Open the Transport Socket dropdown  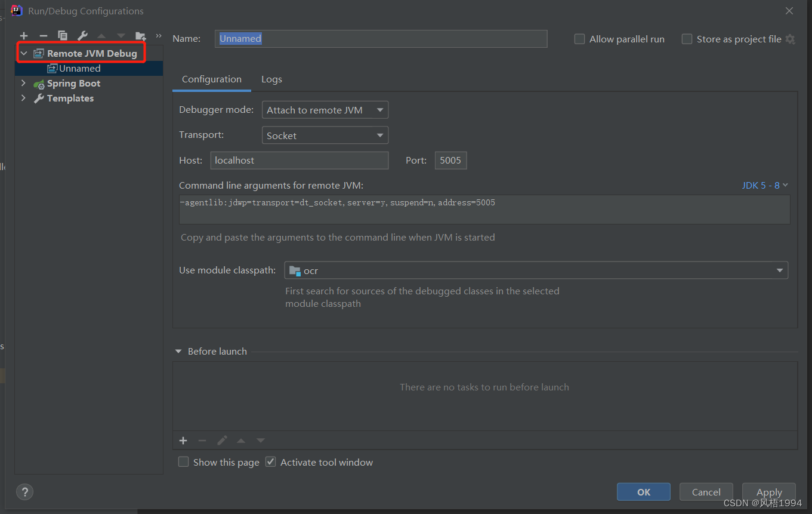pos(325,136)
